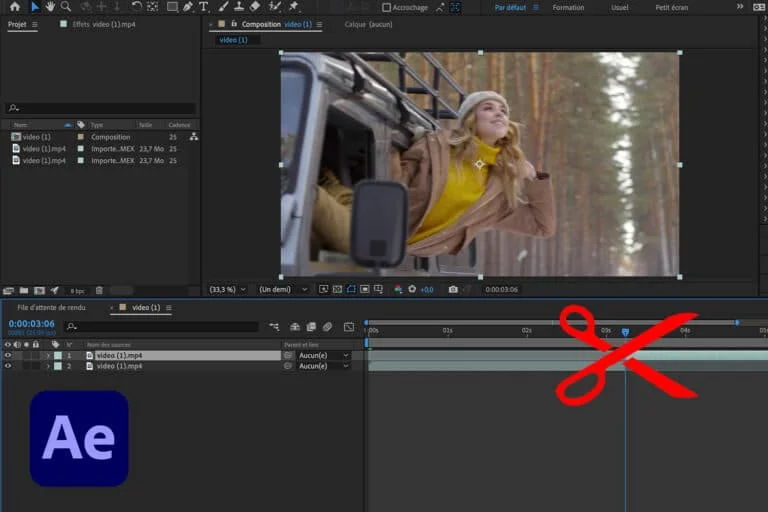Click the 8 bpc color depth button
This screenshot has width=768, height=512.
(x=77, y=291)
